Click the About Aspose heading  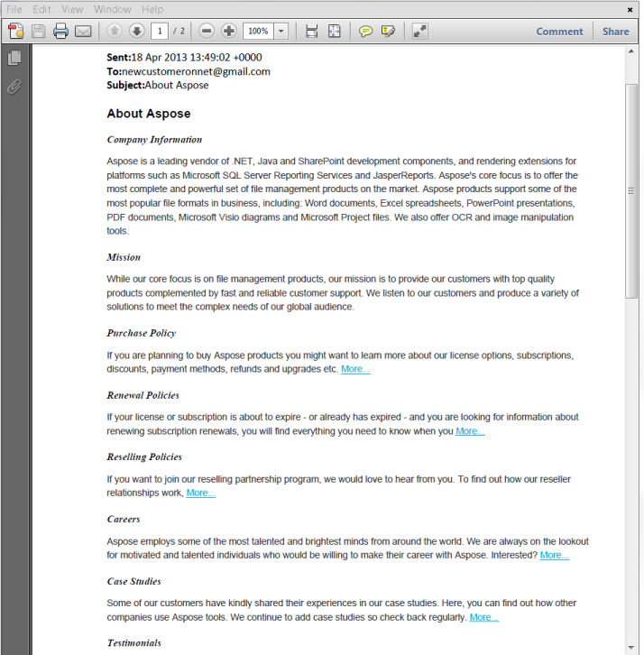(149, 114)
